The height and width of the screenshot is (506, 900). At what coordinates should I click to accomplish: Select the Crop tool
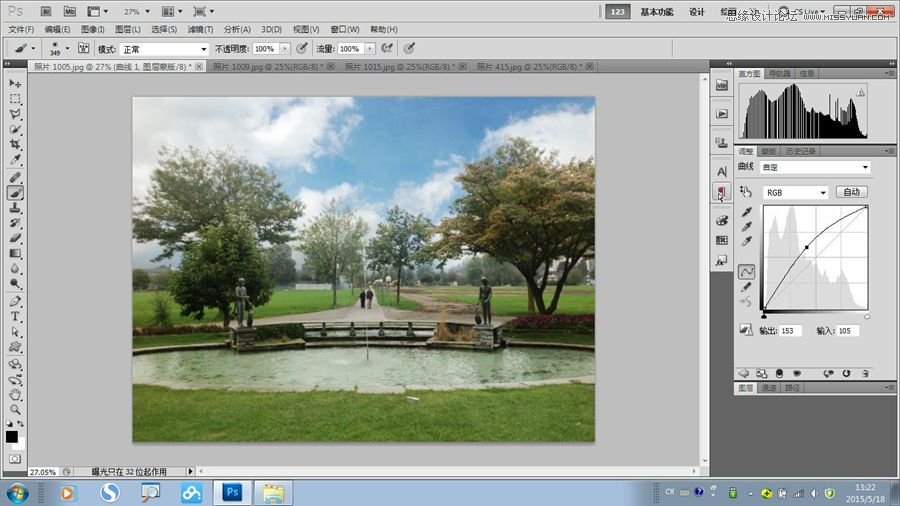(x=15, y=145)
